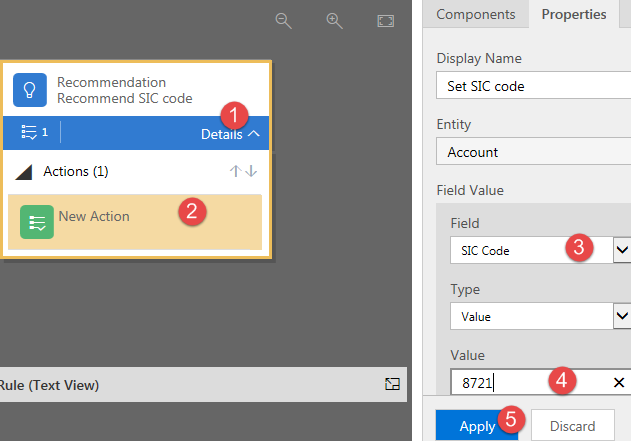
Task: Click the action count checklist icon
Action: tap(29, 132)
